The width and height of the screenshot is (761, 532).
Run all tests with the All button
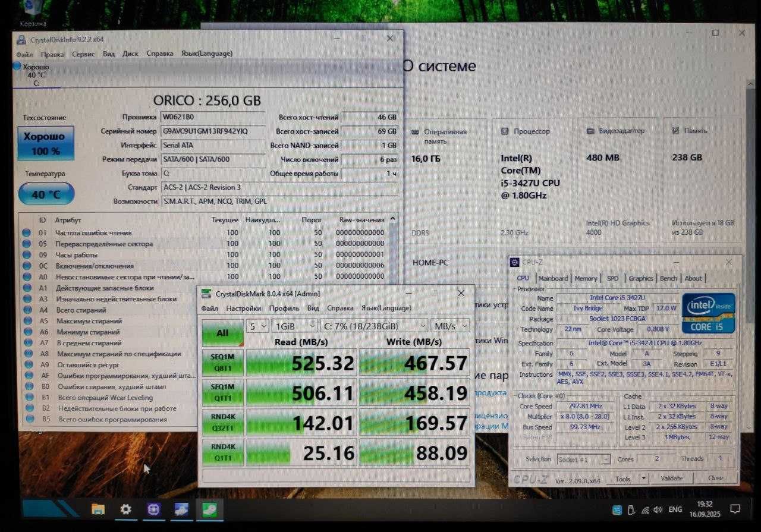pos(222,333)
